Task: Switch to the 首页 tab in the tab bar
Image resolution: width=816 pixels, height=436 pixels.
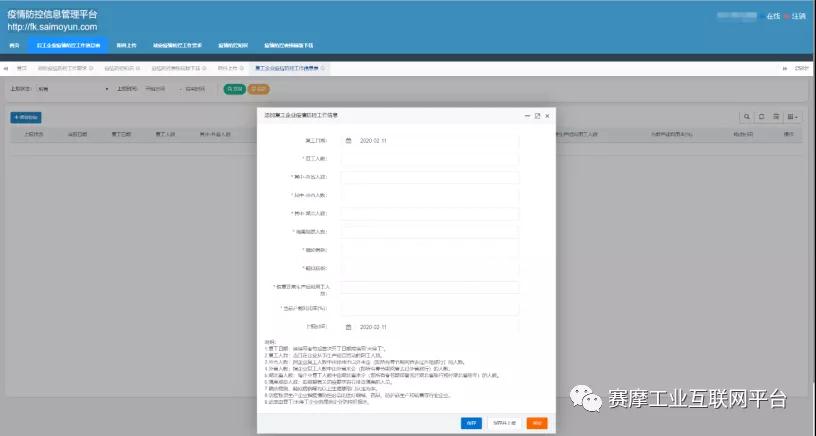Action: click(x=22, y=69)
